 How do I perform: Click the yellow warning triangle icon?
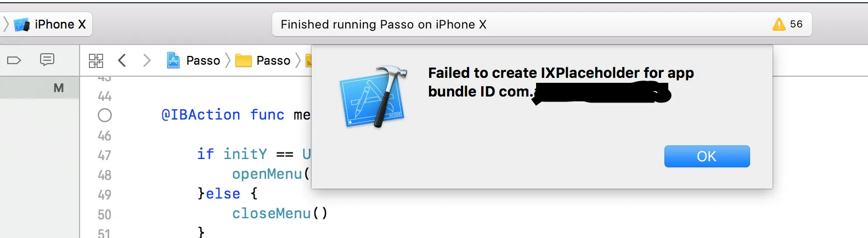[x=779, y=24]
